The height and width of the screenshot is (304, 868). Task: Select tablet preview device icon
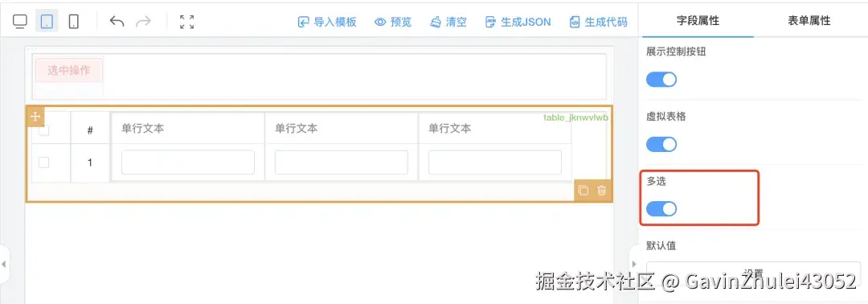[x=47, y=22]
